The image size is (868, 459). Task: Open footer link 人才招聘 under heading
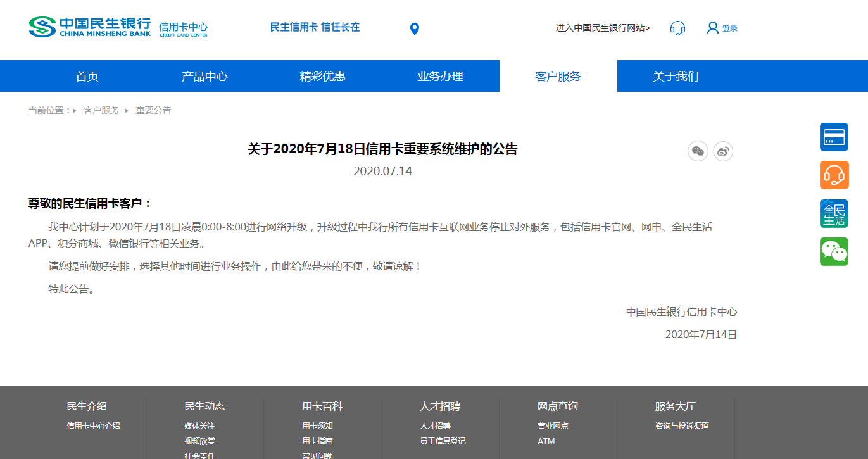point(435,426)
